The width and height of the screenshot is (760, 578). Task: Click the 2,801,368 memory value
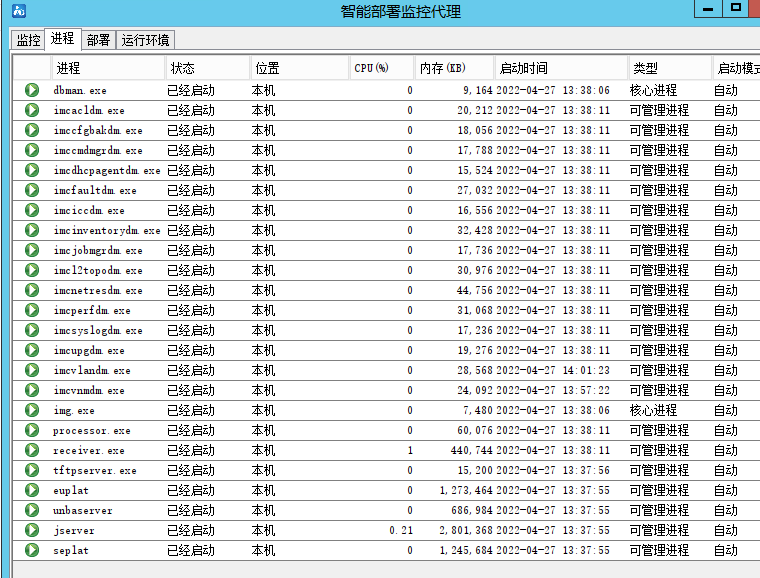(466, 531)
